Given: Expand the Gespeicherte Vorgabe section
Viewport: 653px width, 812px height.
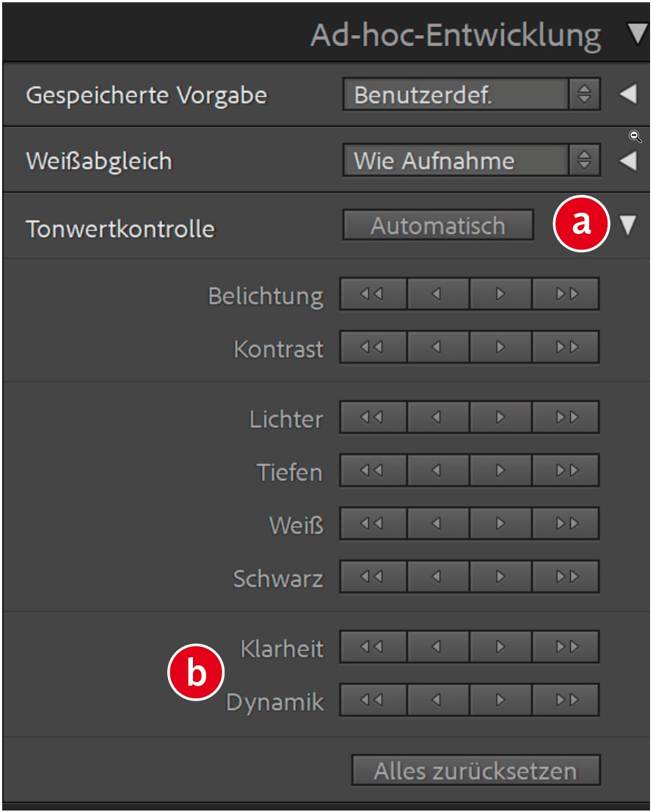Looking at the screenshot, I should [x=628, y=95].
